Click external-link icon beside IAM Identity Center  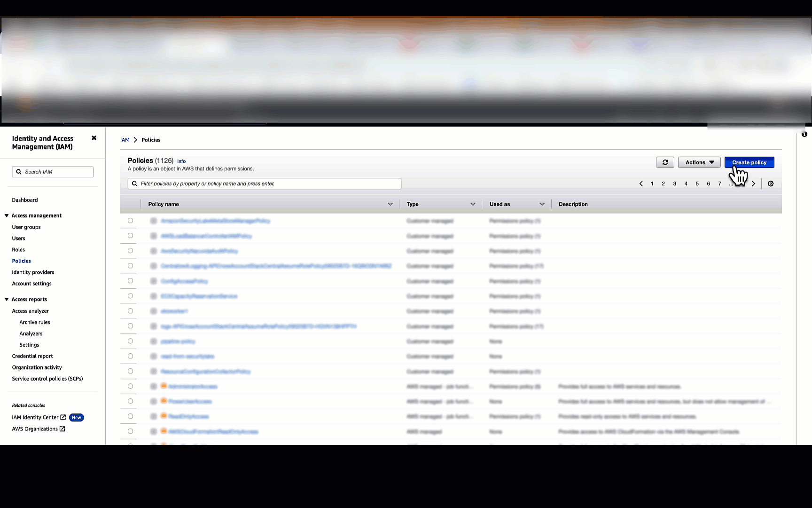point(63,417)
